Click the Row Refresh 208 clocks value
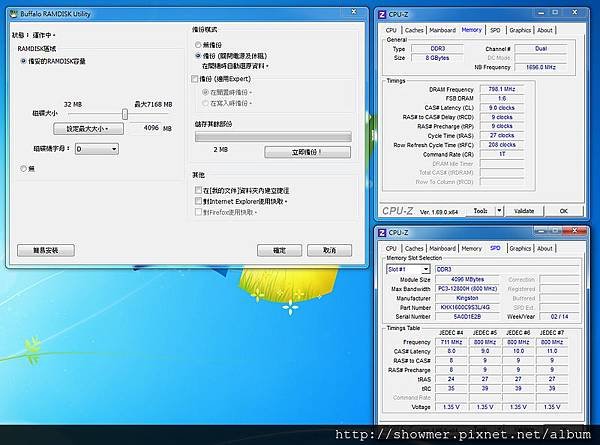 502,145
